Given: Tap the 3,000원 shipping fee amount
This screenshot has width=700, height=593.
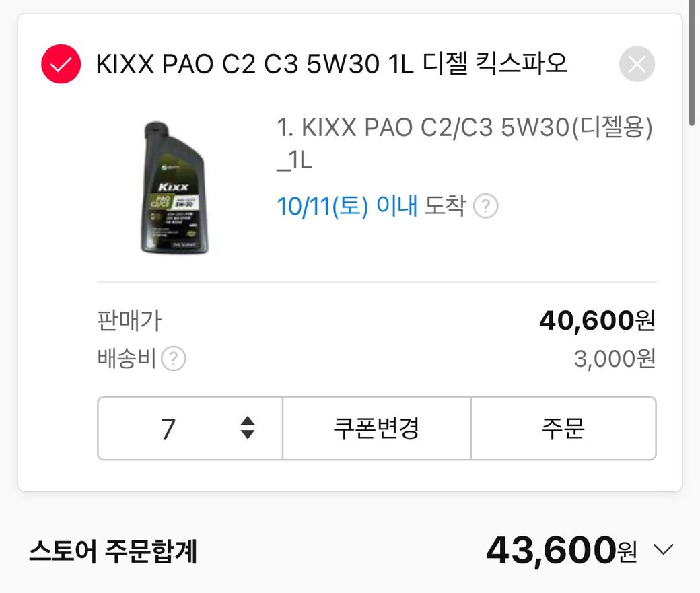Looking at the screenshot, I should pyautogui.click(x=615, y=359).
